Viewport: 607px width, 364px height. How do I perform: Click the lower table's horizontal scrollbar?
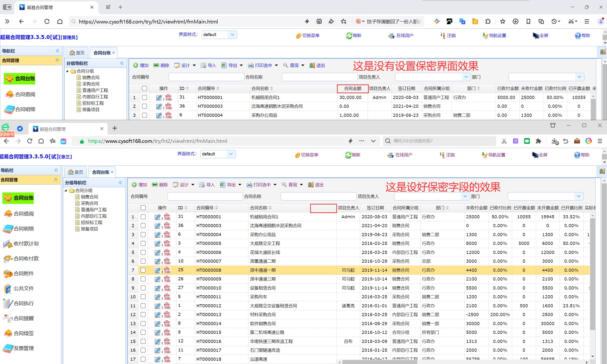pos(380,362)
